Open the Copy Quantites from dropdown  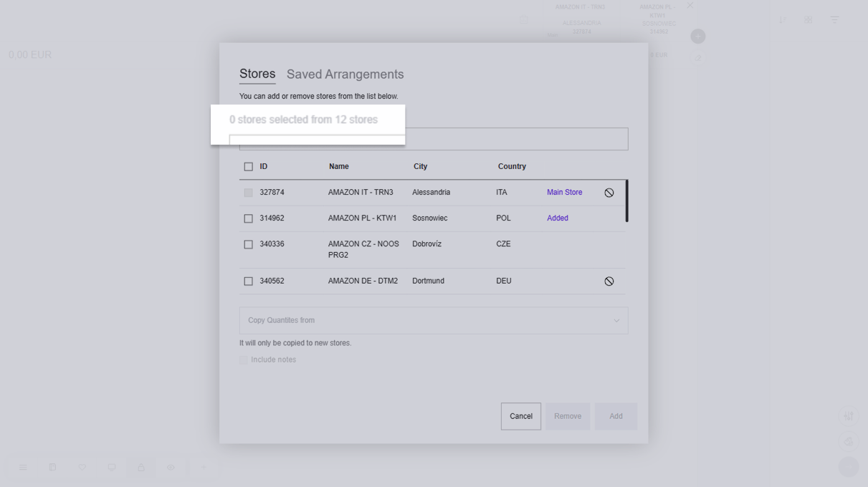(434, 321)
